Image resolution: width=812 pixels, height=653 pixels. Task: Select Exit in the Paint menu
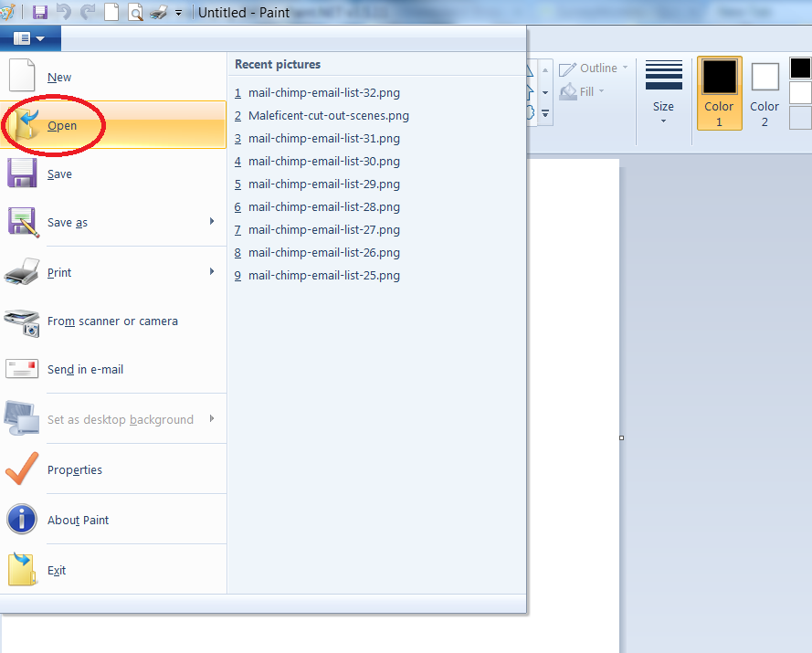(x=57, y=570)
